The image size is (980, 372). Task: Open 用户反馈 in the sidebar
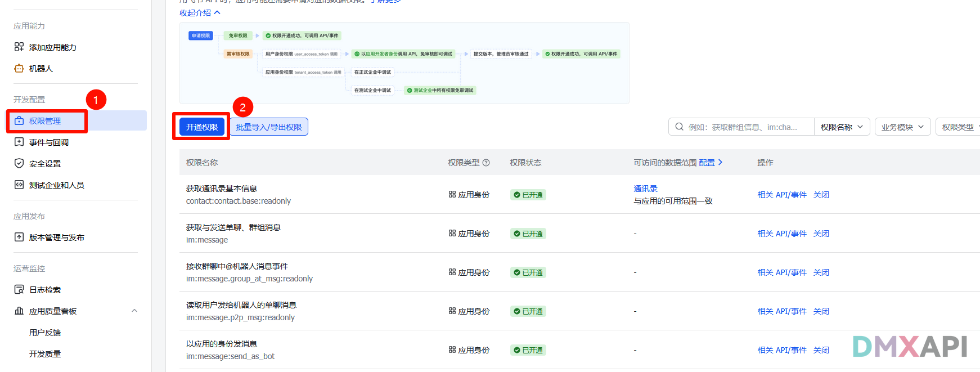pyautogui.click(x=45, y=333)
